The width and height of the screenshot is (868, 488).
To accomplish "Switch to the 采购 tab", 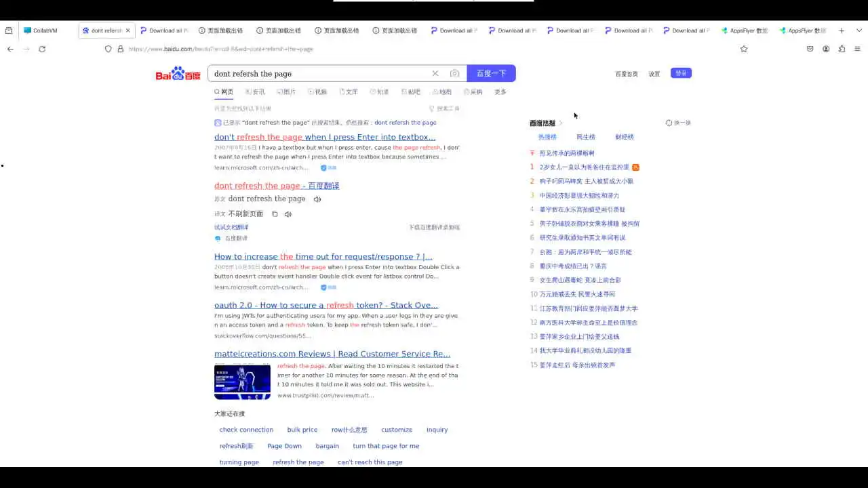I will 473,91.
